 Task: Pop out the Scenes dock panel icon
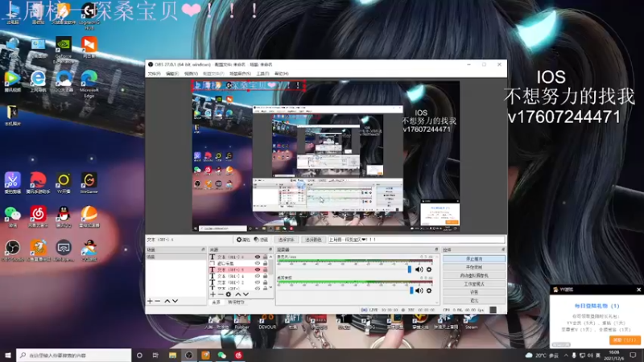click(x=203, y=249)
